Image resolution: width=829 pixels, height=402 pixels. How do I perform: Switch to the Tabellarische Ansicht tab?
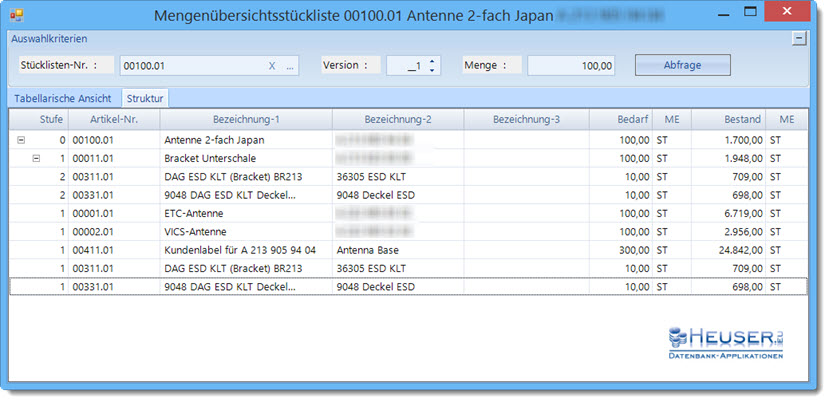pos(62,99)
